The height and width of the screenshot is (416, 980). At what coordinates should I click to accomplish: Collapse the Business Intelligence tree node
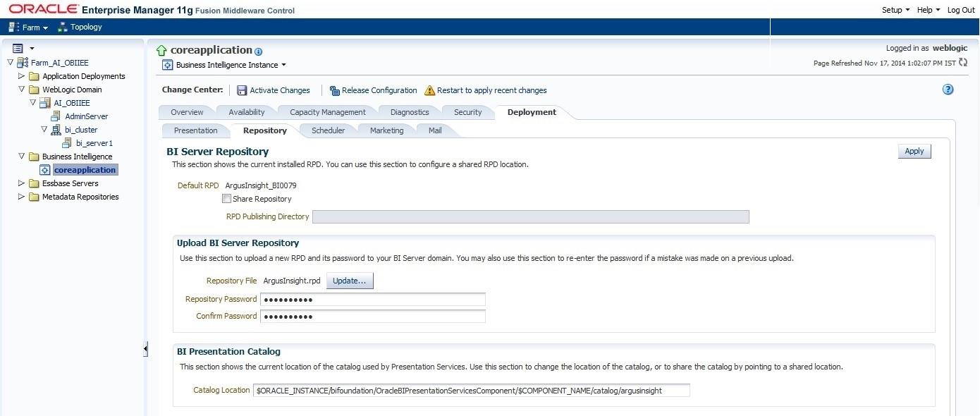tap(21, 157)
